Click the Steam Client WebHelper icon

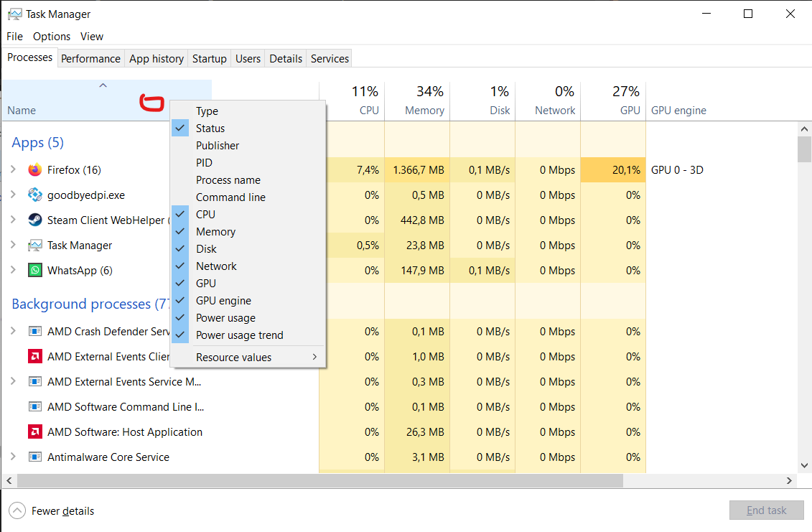tap(35, 220)
